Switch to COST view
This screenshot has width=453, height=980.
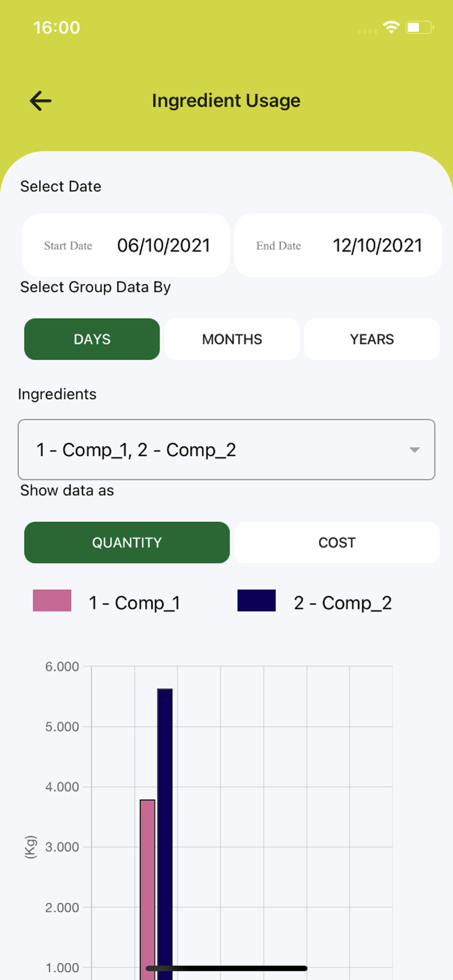[x=337, y=542]
